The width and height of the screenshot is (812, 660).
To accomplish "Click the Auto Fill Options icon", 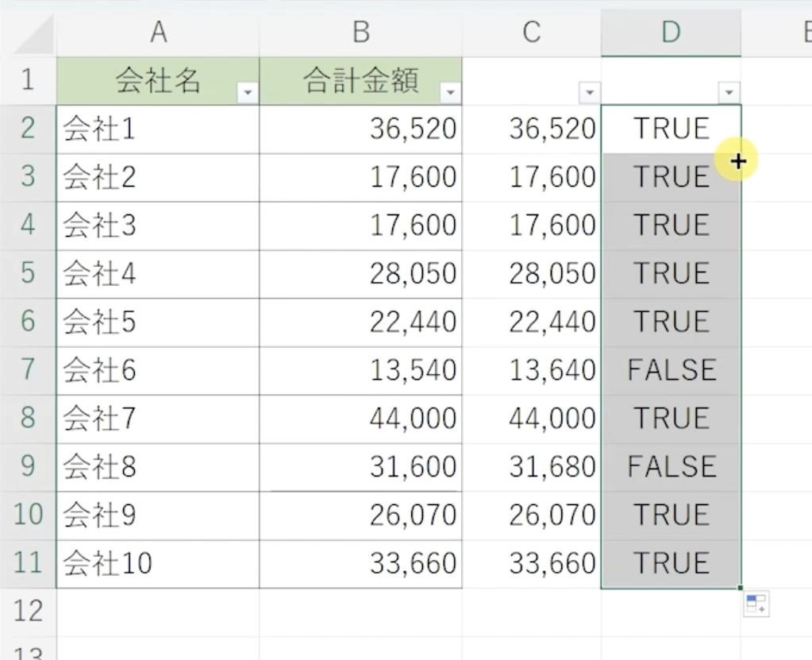I will click(x=756, y=604).
